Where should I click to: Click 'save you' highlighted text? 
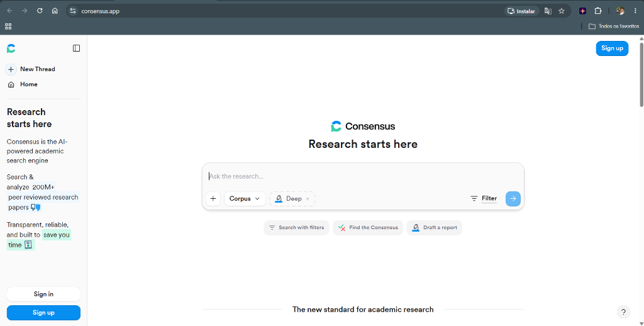(57, 235)
